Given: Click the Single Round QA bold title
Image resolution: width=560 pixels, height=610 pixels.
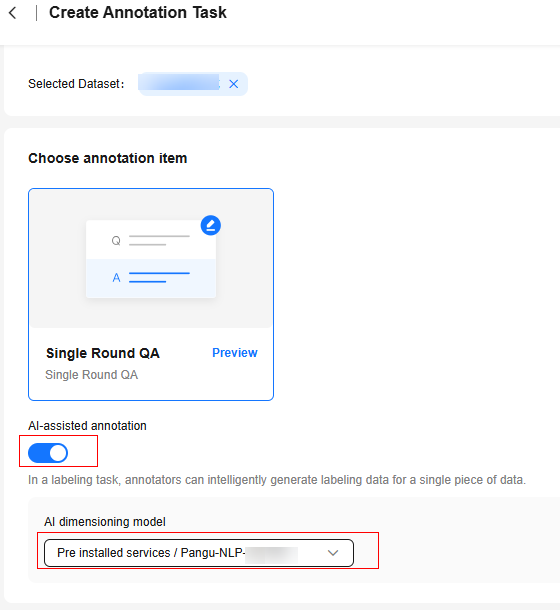Looking at the screenshot, I should coord(103,353).
